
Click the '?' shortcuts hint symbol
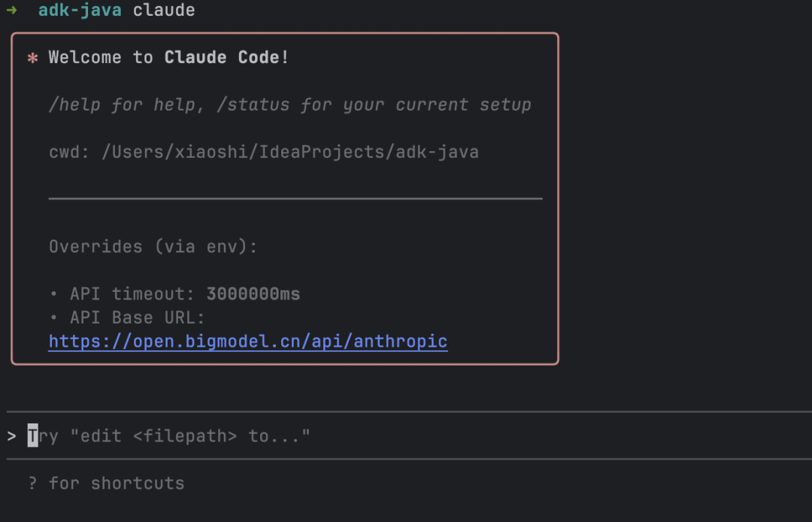(32, 483)
